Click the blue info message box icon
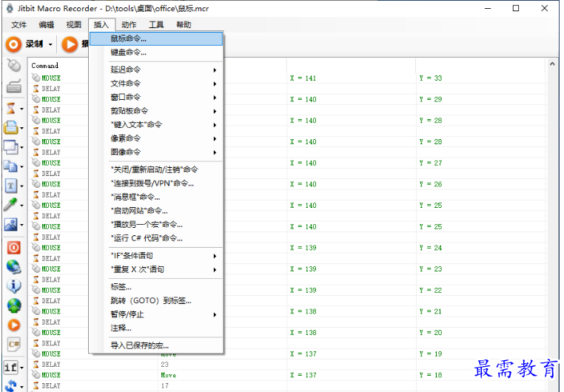This screenshot has height=392, width=564. click(x=13, y=286)
